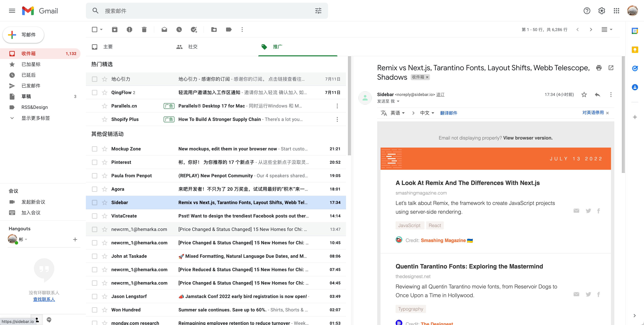Click the 搜索邮件 search field
The image size is (644, 325).
pyautogui.click(x=207, y=11)
